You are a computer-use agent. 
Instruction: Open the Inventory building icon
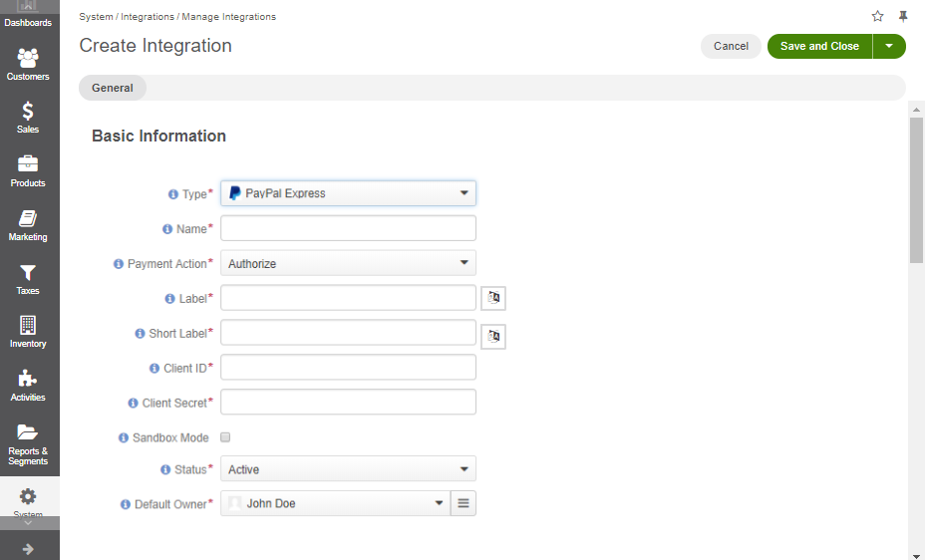tap(28, 325)
